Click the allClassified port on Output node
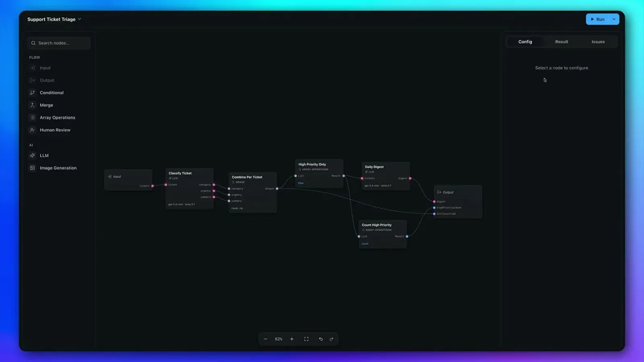The height and width of the screenshot is (362, 644). click(434, 214)
